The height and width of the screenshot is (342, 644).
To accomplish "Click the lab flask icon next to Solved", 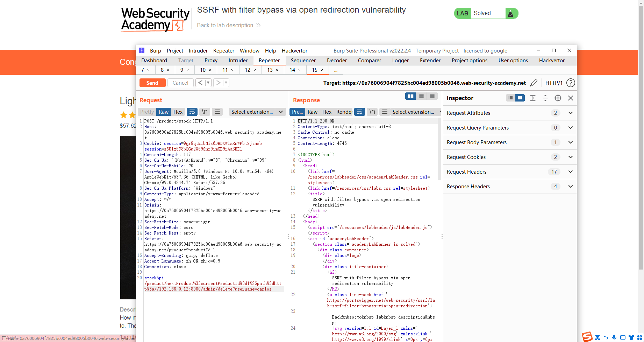I will pos(510,13).
